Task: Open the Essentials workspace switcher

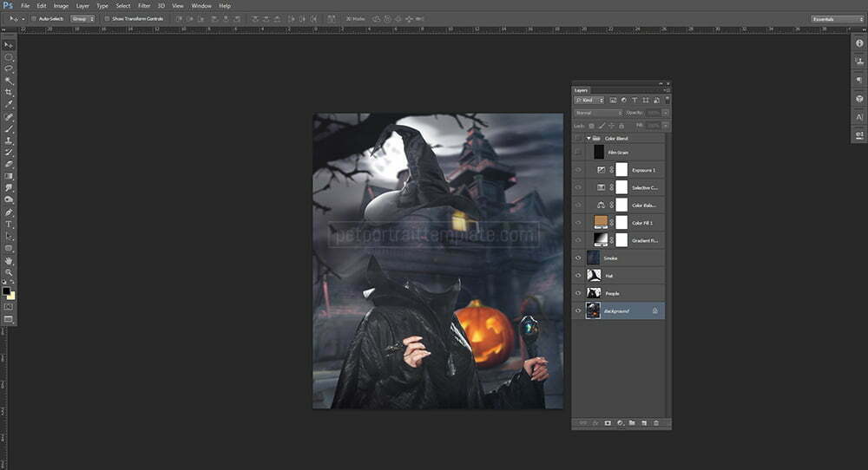Action: (837, 18)
